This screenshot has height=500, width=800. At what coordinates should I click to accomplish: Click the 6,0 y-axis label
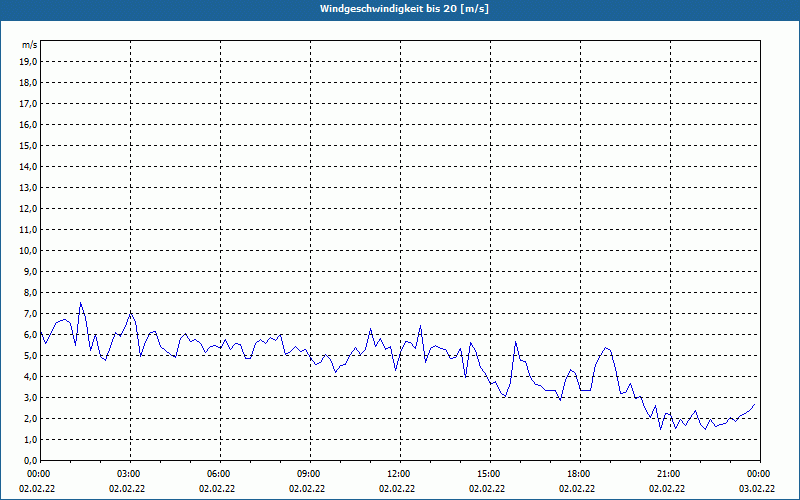click(x=30, y=335)
